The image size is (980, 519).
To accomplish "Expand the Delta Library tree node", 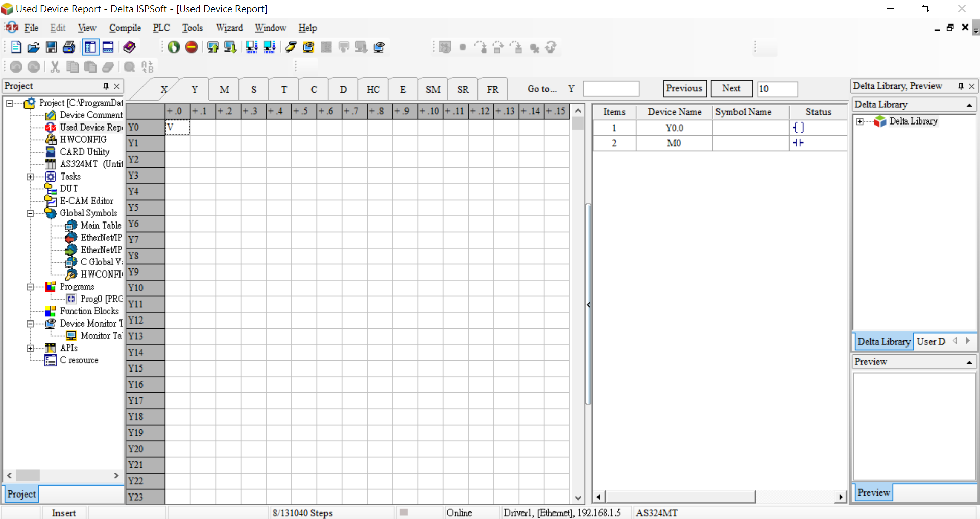I will pyautogui.click(x=860, y=121).
